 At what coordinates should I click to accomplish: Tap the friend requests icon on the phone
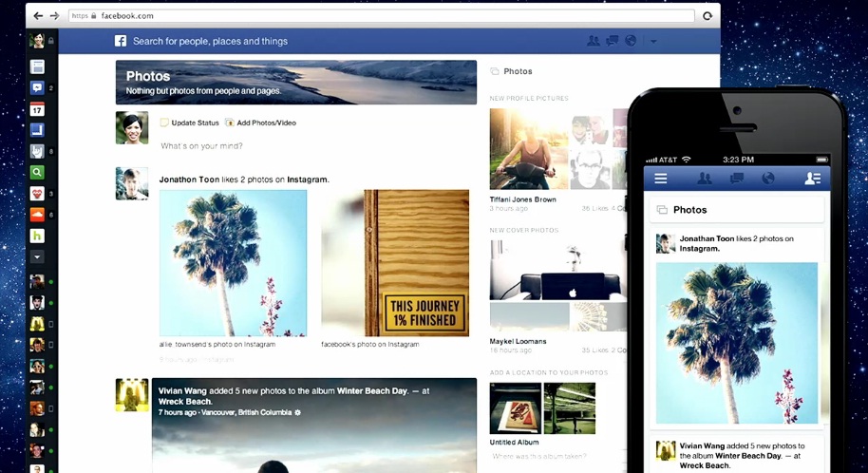pyautogui.click(x=704, y=179)
